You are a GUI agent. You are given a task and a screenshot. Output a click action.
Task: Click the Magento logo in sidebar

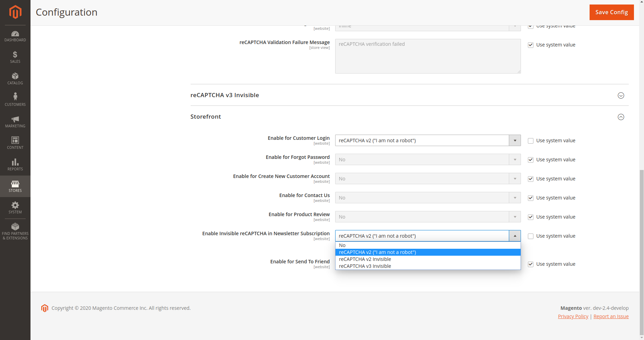[15, 12]
